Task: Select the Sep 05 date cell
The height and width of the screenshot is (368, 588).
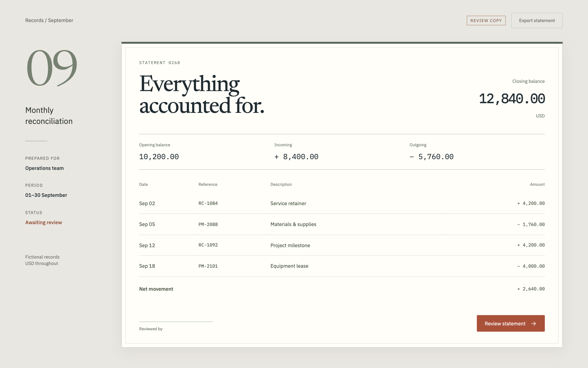Action: pos(147,224)
